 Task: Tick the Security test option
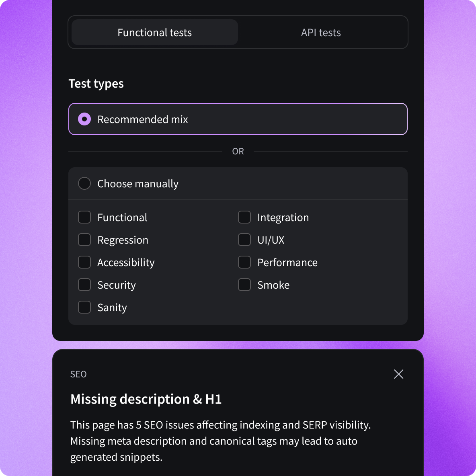pos(84,285)
